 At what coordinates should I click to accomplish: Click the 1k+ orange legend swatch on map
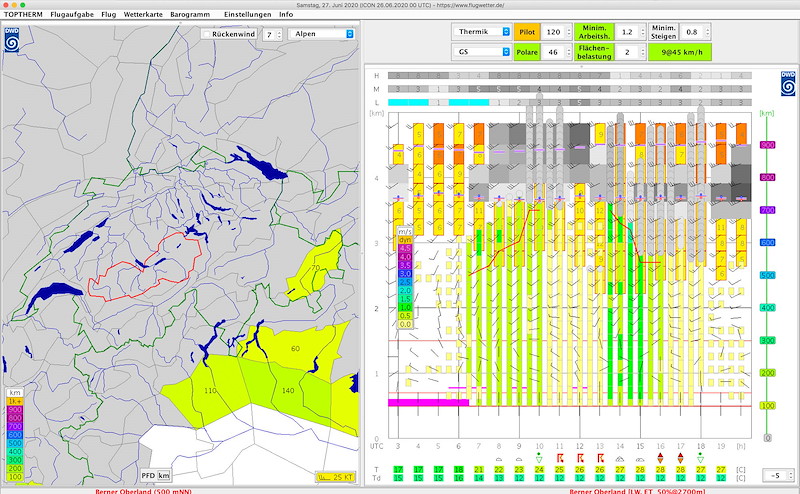[x=15, y=402]
